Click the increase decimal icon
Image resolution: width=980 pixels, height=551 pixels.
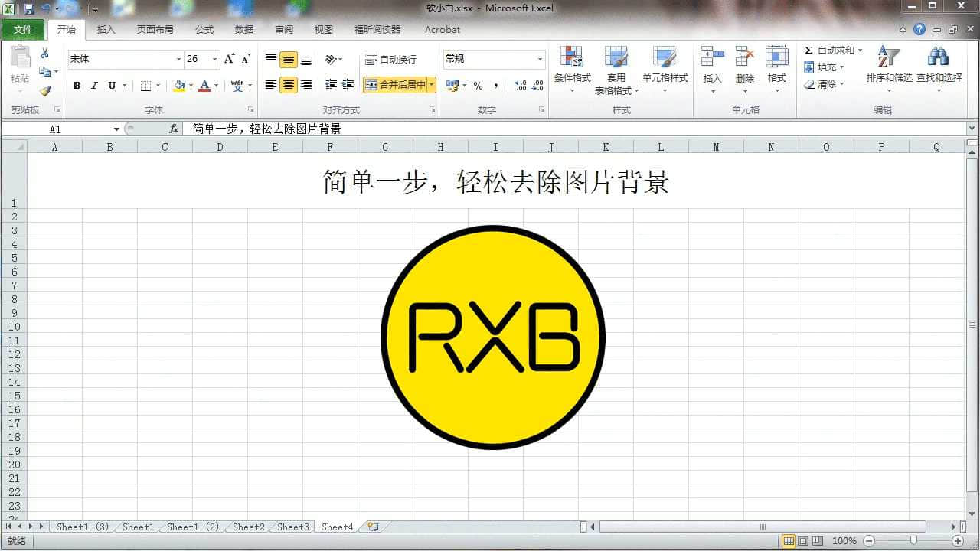[x=520, y=86]
